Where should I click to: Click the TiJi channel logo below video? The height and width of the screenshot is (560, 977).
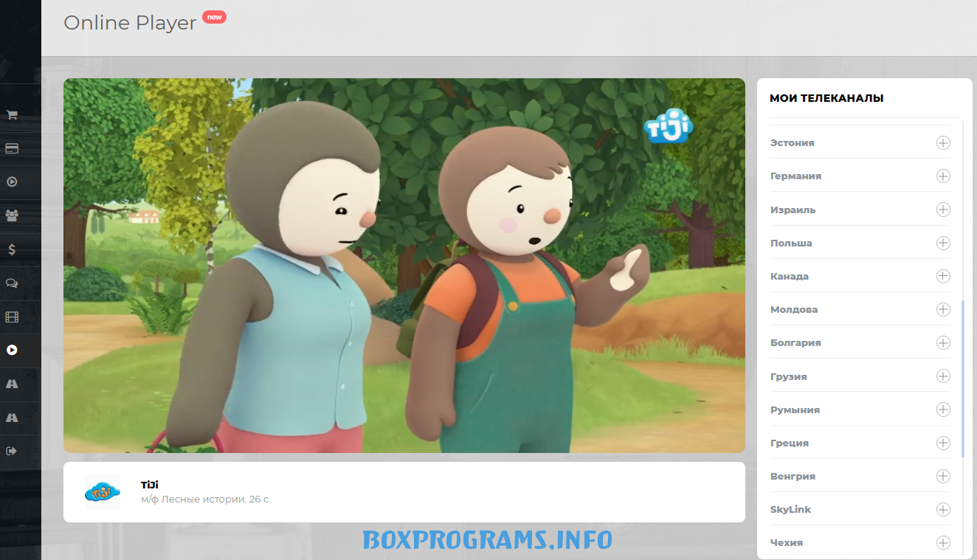(103, 492)
